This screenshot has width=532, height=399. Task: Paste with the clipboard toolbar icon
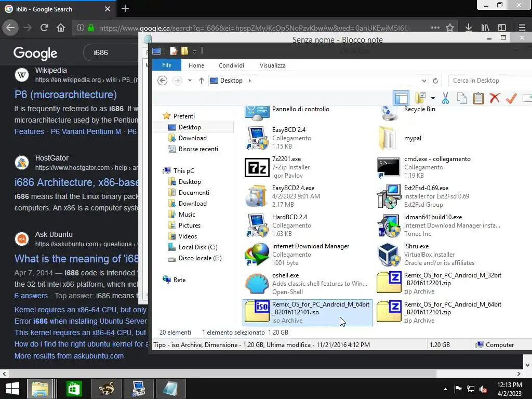tap(478, 98)
